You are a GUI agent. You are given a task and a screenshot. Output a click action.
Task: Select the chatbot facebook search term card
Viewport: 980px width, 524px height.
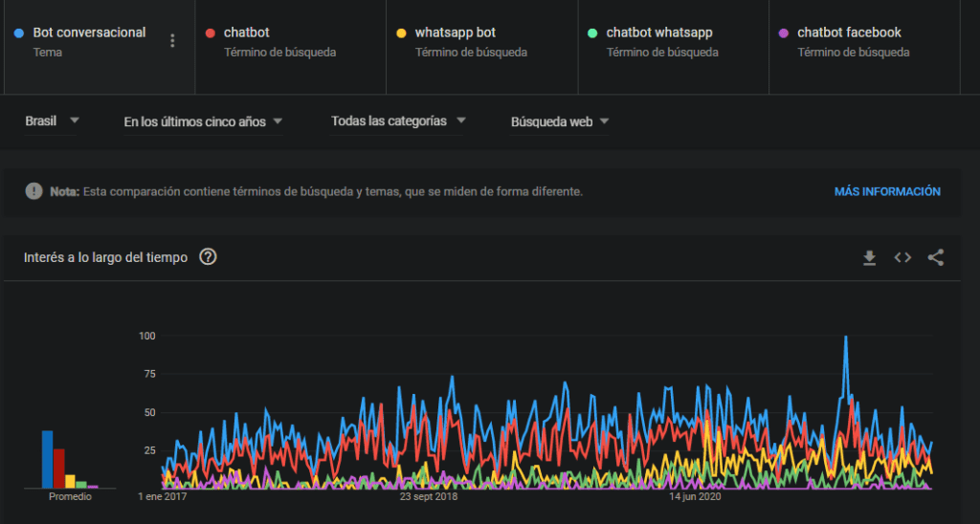[x=864, y=47]
